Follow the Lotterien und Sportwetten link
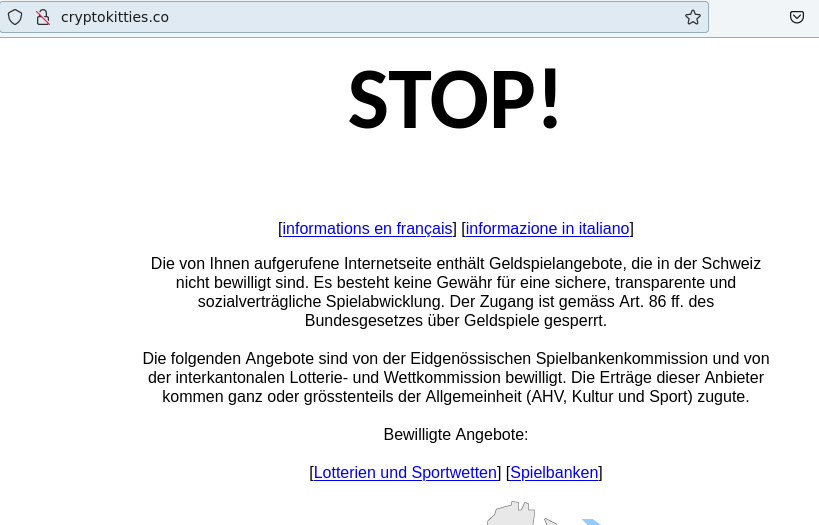 point(405,473)
